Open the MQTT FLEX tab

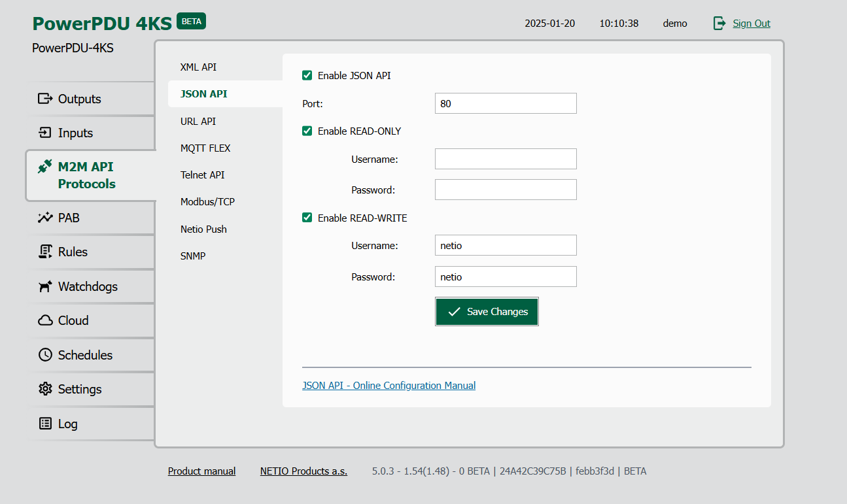point(205,148)
